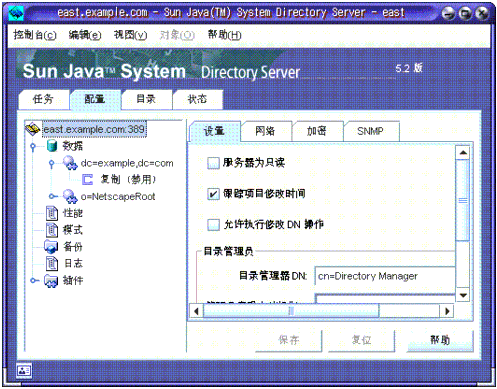Click the 日志 document icon
Screen dimensions: 497x389
coord(52,264)
